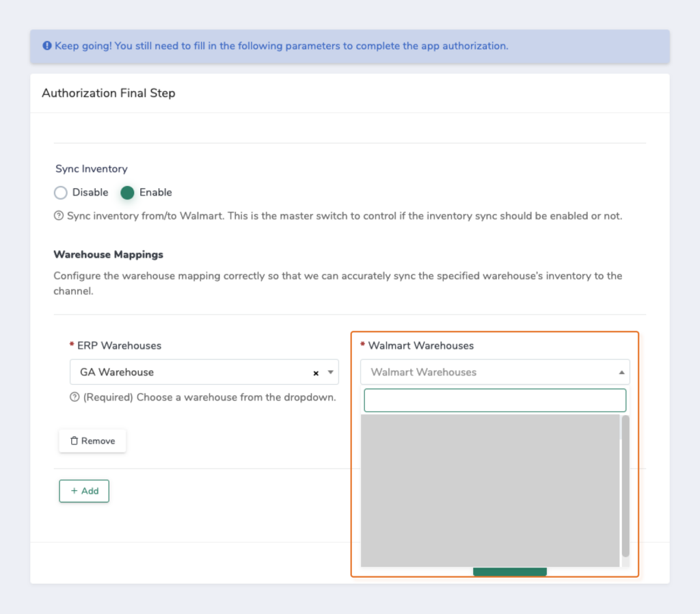
Task: Click the Keep going banner message
Action: [x=281, y=46]
